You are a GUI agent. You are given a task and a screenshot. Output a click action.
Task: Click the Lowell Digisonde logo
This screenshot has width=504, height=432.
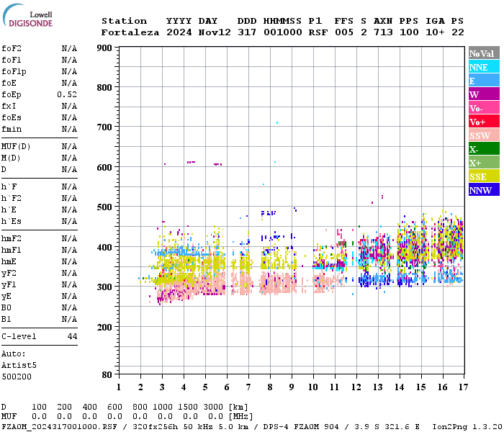[x=27, y=16]
